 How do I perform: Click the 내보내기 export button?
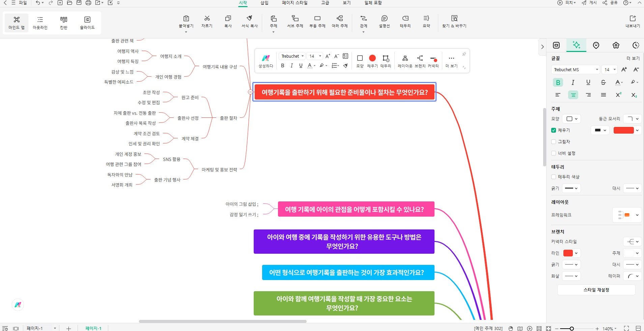click(x=633, y=22)
